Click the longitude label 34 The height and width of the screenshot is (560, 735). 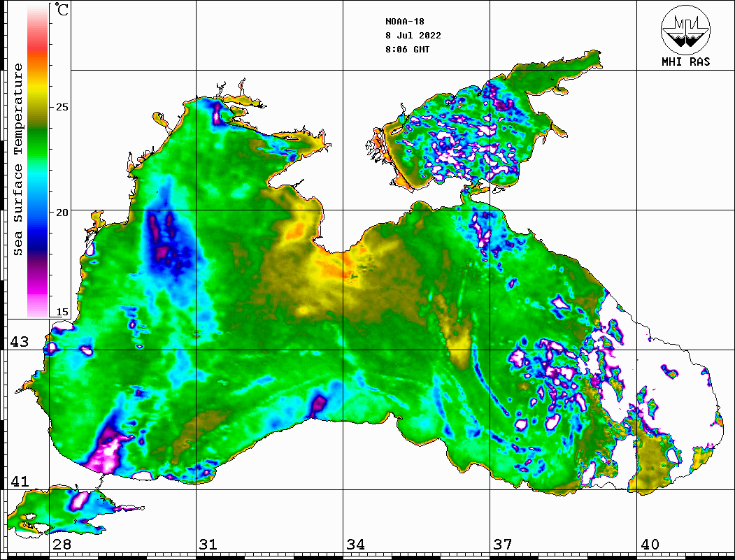[355, 545]
